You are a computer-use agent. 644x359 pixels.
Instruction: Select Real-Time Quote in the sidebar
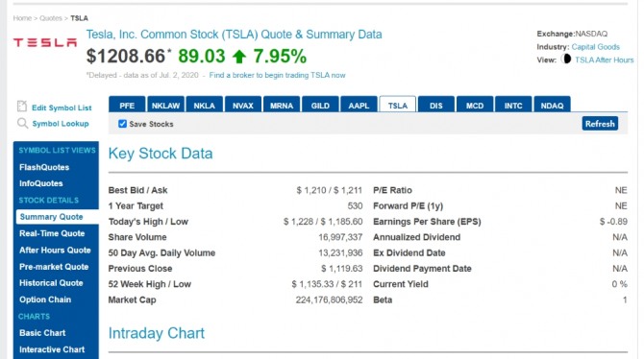(52, 233)
